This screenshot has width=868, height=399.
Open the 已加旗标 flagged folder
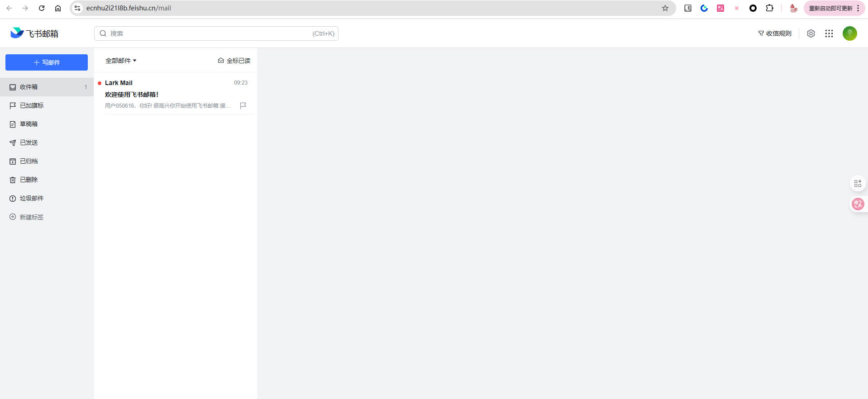[47, 105]
